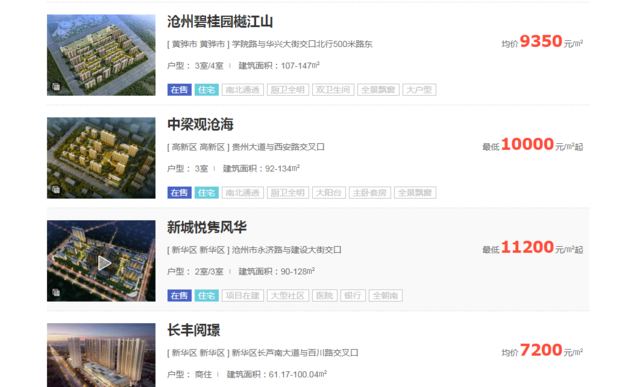Click 厨卫全明 tag for 中梁观沧海
The width and height of the screenshot is (640, 387).
coord(288,193)
